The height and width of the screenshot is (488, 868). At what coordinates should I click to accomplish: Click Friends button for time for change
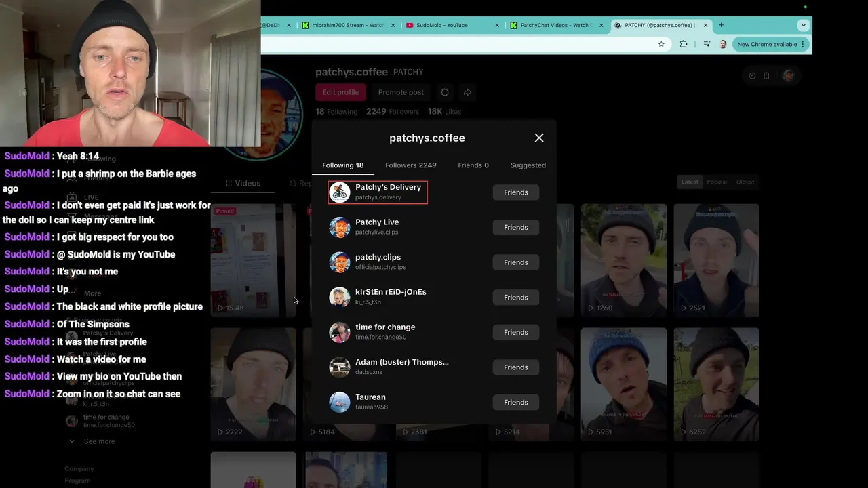516,332
